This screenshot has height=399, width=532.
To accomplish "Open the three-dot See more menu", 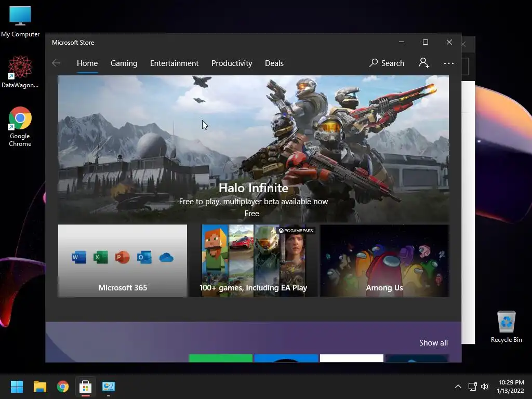I will [448, 63].
